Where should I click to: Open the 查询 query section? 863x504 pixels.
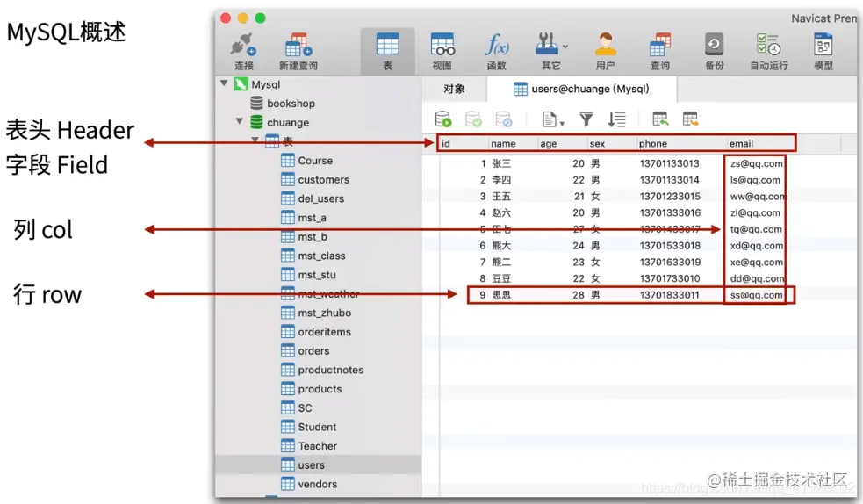[660, 52]
